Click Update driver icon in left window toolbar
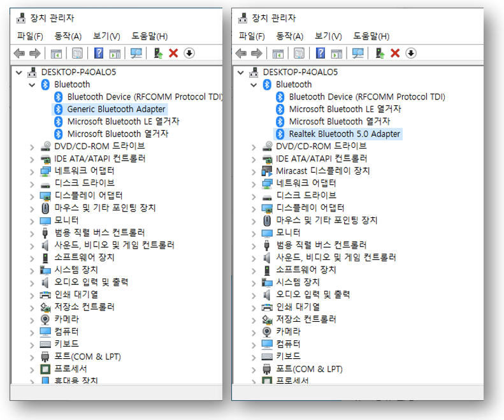Image resolution: width=504 pixels, height=420 pixels. coord(158,53)
